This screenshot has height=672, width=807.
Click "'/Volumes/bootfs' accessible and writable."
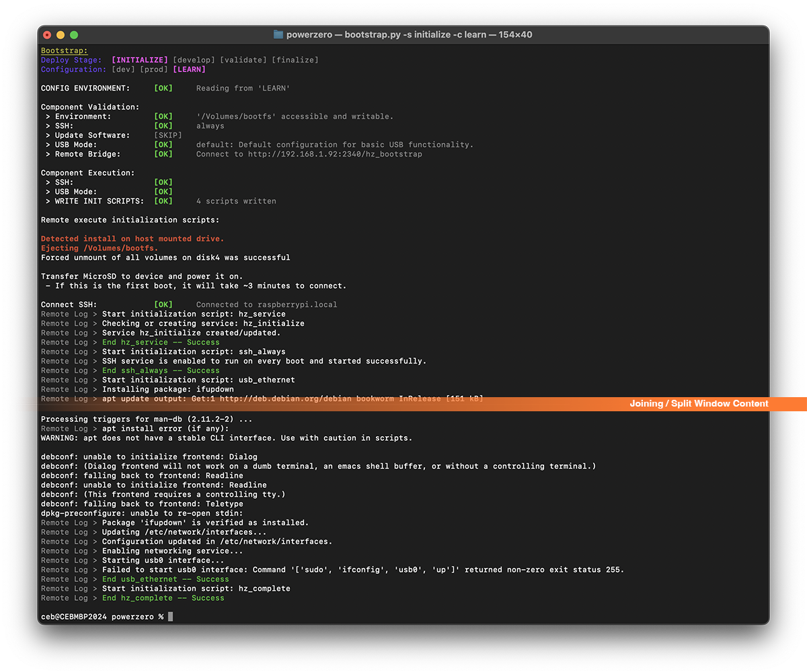295,116
